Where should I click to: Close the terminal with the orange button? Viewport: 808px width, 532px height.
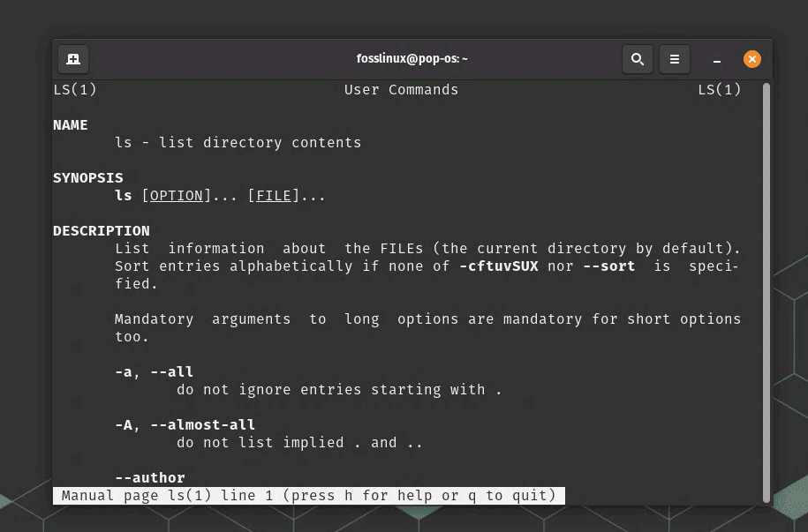coord(752,59)
